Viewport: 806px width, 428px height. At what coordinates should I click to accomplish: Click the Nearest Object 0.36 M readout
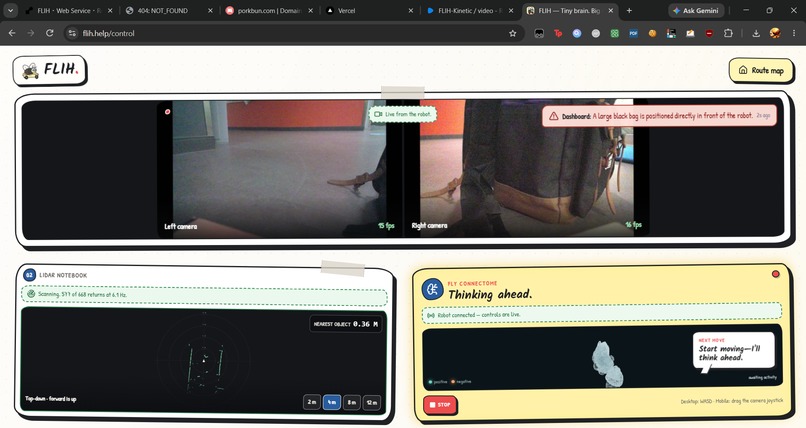(345, 324)
